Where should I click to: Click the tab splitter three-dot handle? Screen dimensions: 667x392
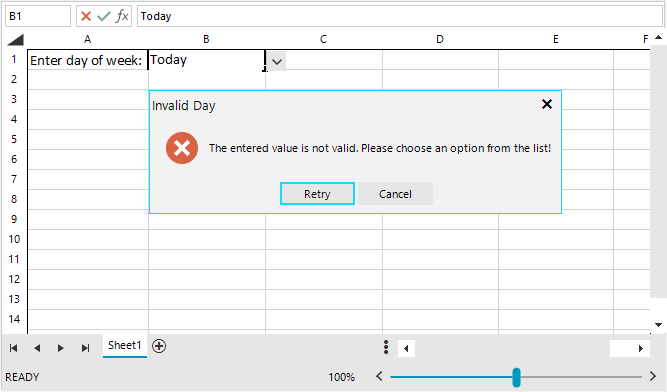[x=386, y=347]
